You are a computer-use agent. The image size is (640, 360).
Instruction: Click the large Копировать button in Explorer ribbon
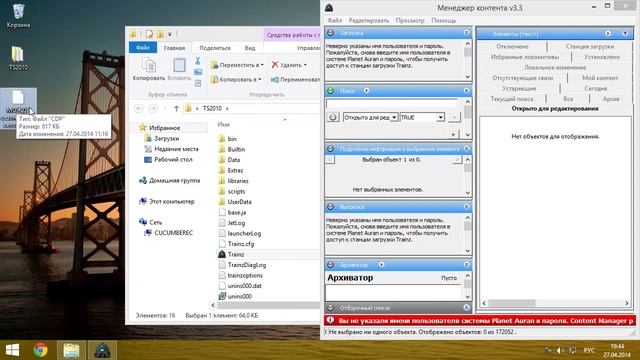pos(149,69)
